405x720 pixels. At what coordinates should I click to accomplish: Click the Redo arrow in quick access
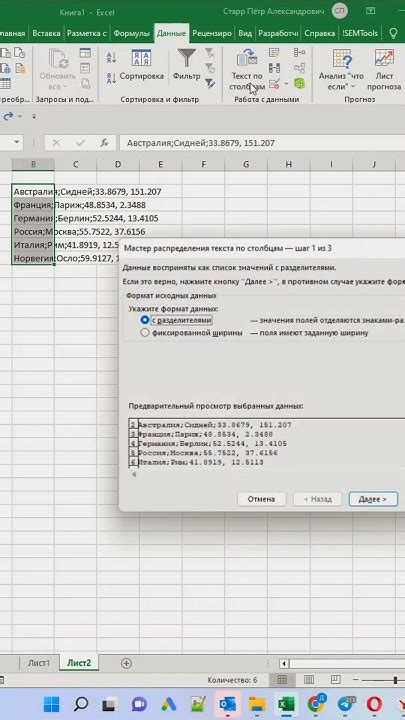[8, 117]
